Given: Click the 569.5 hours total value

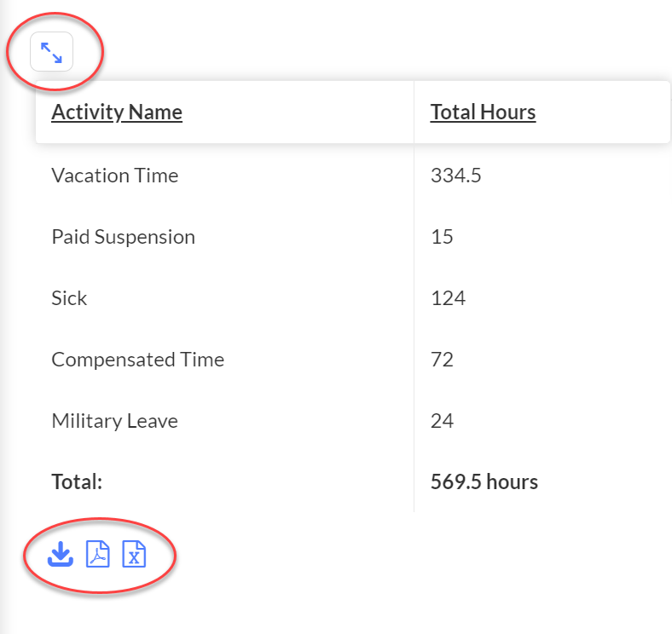Looking at the screenshot, I should pyautogui.click(x=484, y=482).
